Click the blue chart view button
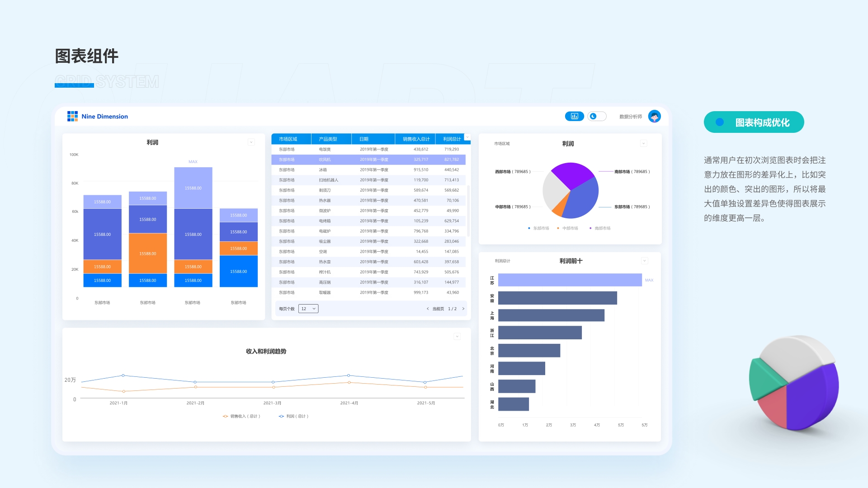868x488 pixels. (574, 116)
